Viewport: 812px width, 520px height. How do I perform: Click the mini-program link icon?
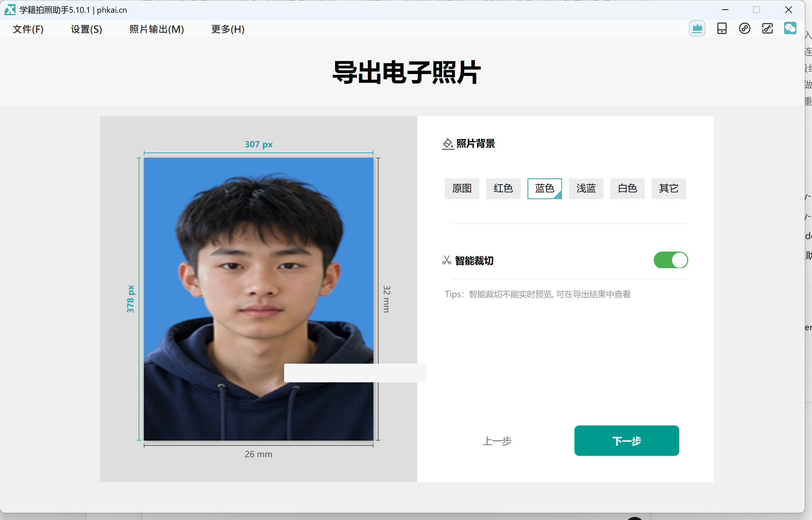(x=744, y=28)
